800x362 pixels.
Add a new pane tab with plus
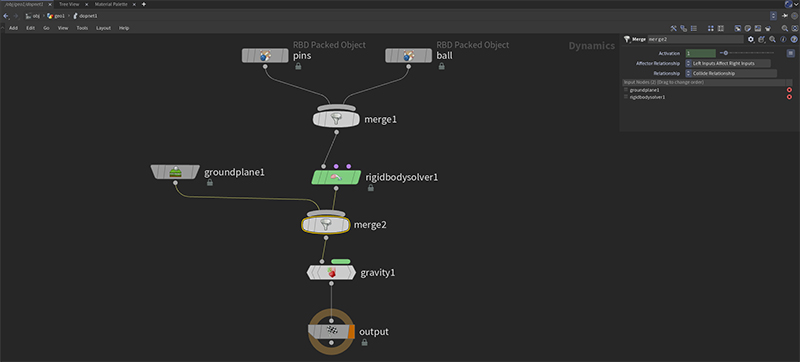click(x=144, y=4)
